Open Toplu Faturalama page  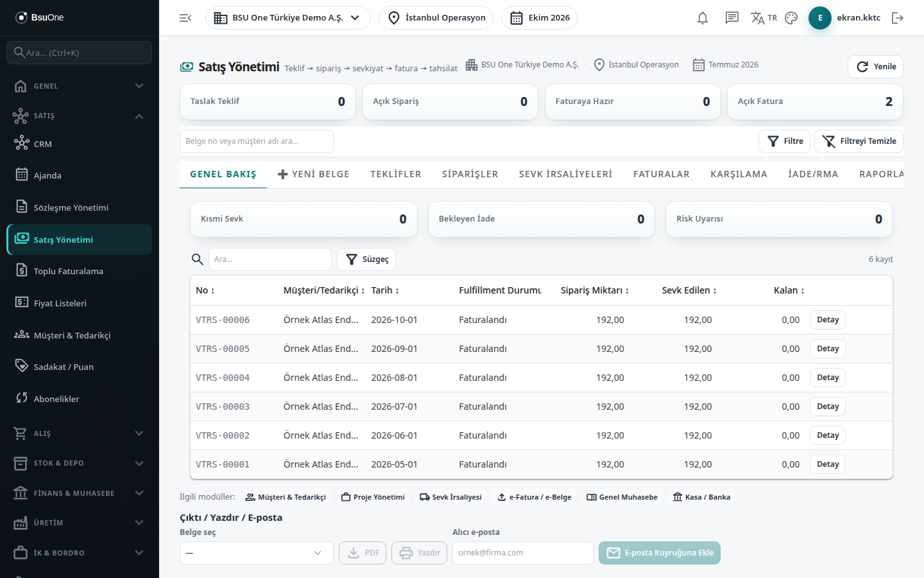point(80,271)
